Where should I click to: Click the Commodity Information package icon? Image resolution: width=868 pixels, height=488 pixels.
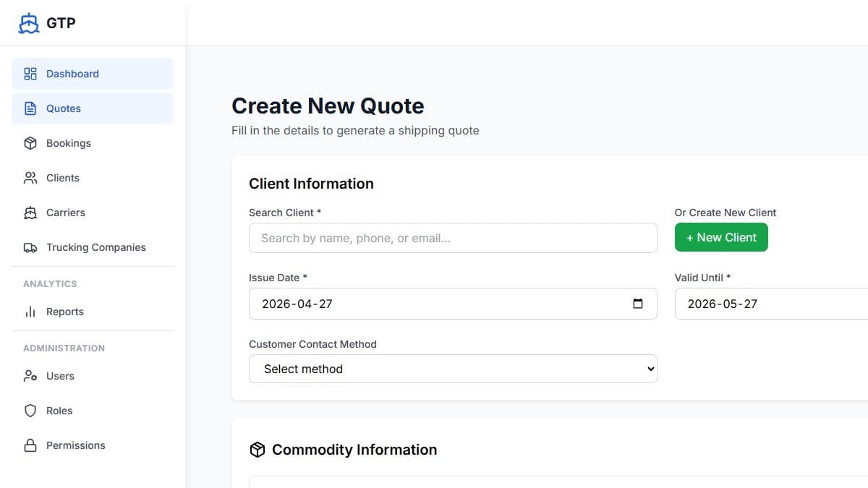[x=257, y=450]
